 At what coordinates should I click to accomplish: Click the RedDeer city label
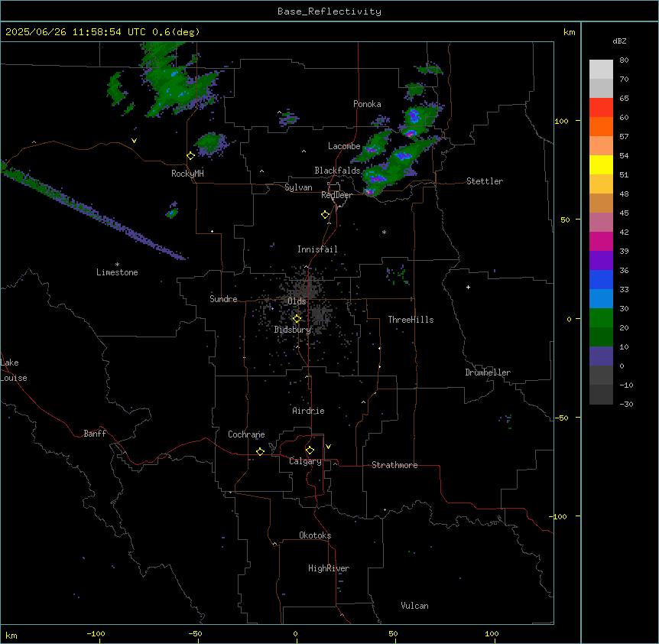point(336,195)
